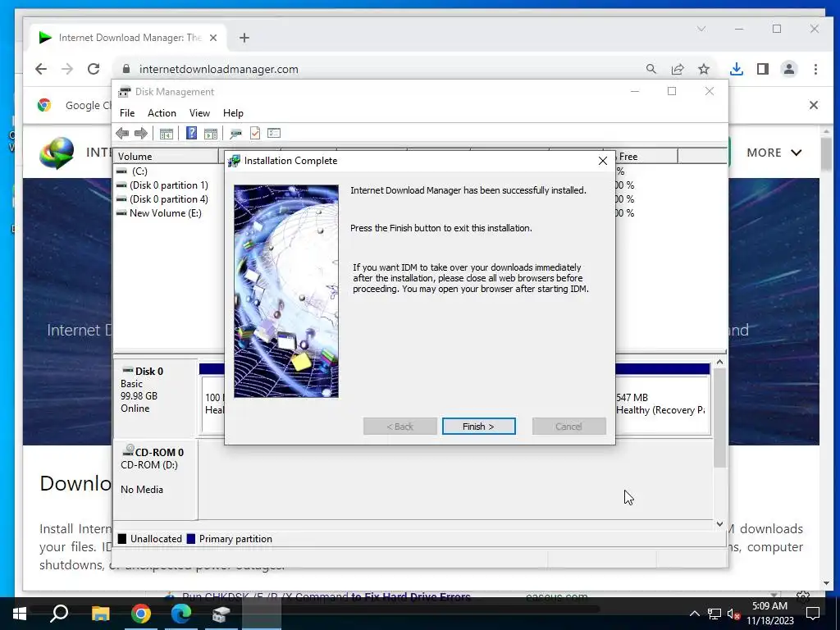Click the Properties checkmark page toolbar icon
The image size is (840, 630).
coord(255,133)
